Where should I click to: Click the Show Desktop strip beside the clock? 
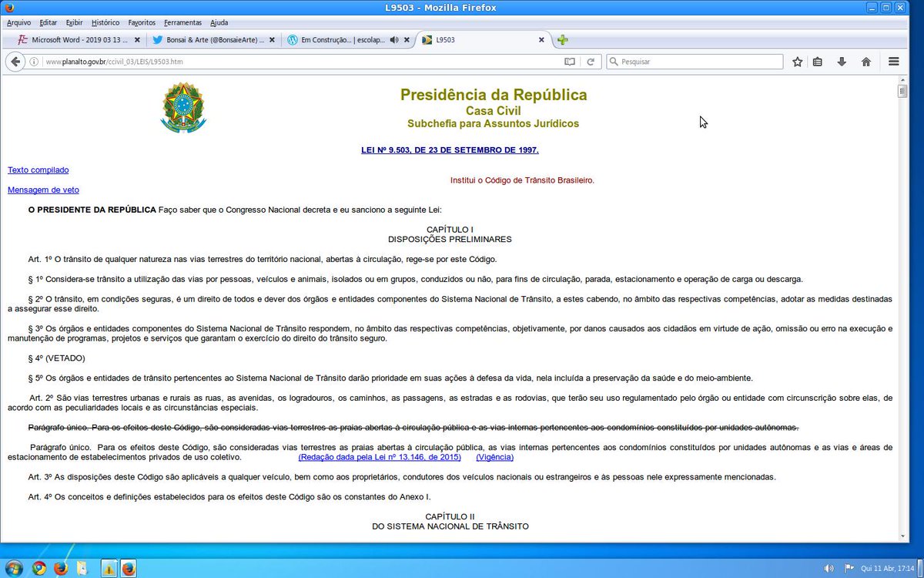point(920,569)
